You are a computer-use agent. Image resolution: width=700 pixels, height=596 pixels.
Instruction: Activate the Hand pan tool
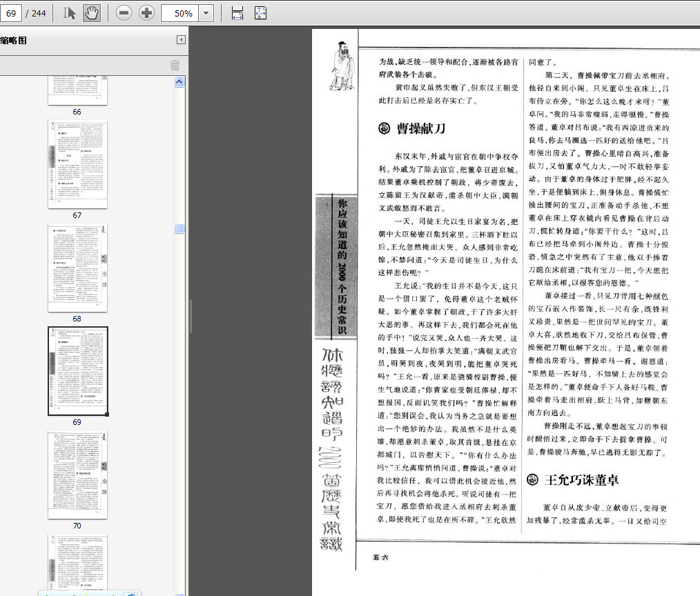[91, 13]
